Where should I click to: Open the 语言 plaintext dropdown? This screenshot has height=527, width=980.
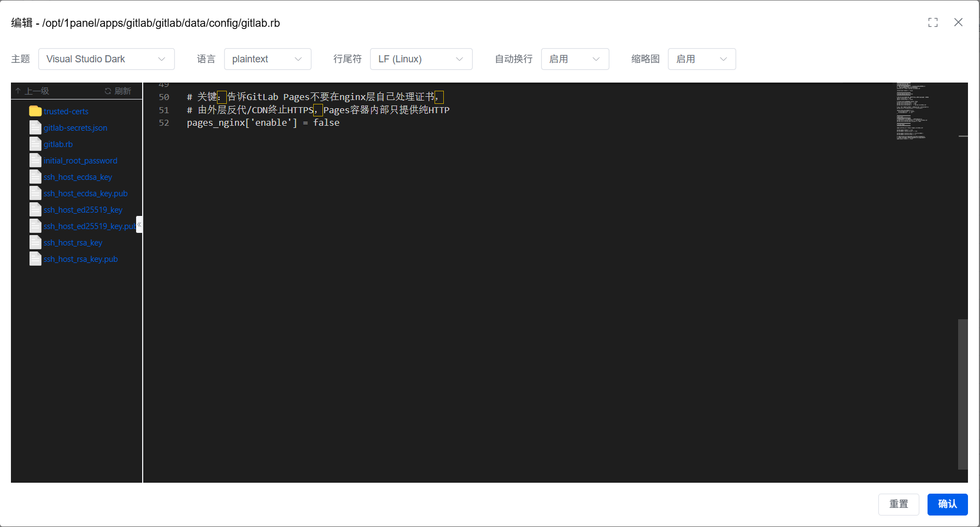(268, 59)
